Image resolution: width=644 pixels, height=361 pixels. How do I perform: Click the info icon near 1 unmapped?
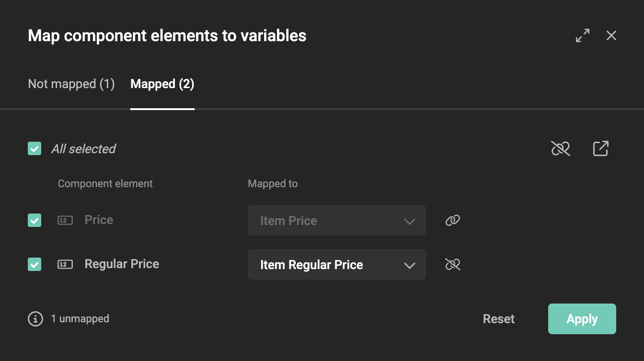click(x=35, y=318)
